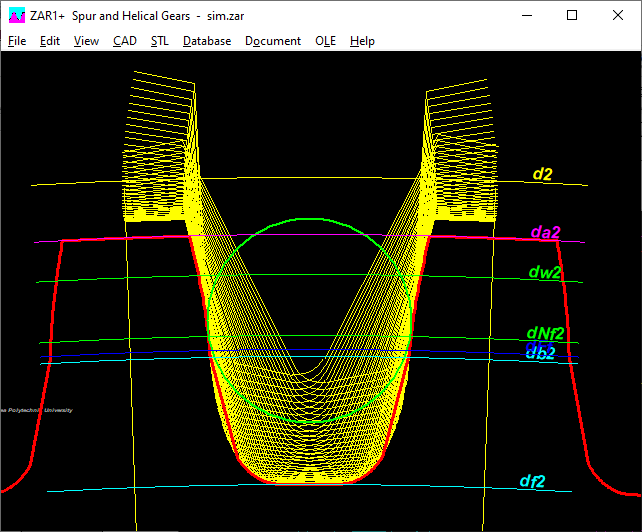
Task: Minimize the ZAR1+ window
Action: (527, 16)
